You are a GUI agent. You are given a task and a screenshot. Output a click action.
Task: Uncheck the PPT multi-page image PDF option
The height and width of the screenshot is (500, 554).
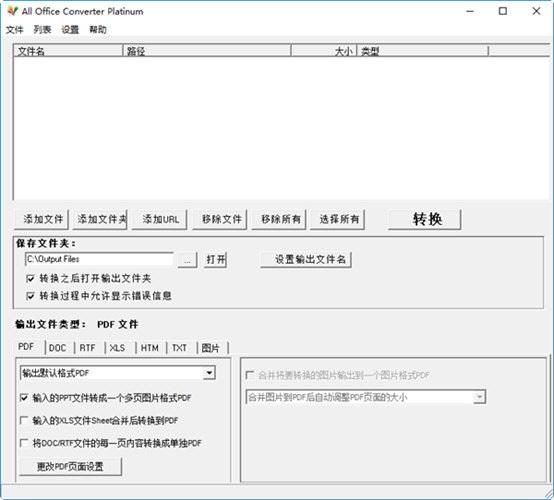pos(24,398)
